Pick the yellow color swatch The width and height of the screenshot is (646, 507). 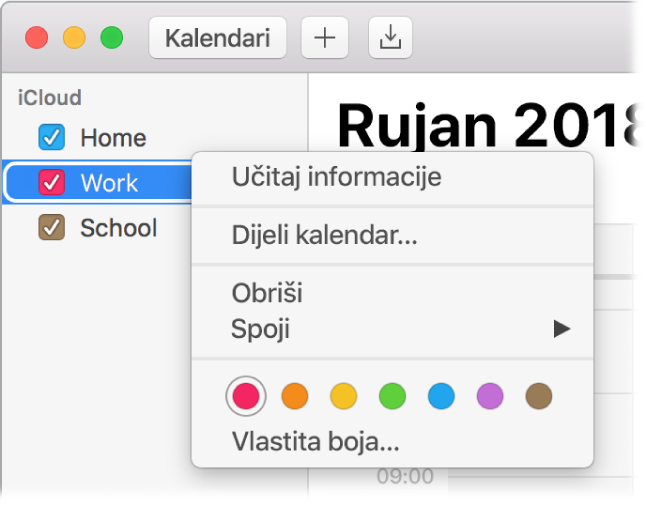tap(343, 396)
